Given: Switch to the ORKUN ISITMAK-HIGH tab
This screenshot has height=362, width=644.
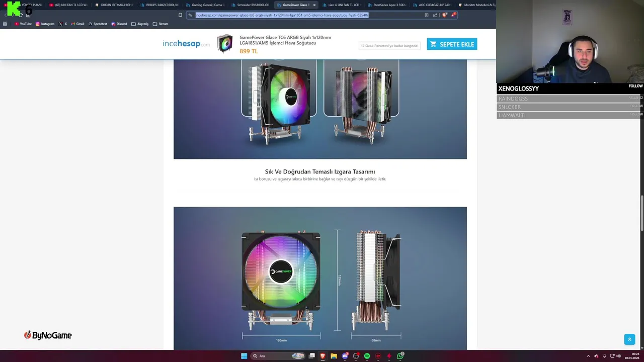Looking at the screenshot, I should [x=114, y=5].
